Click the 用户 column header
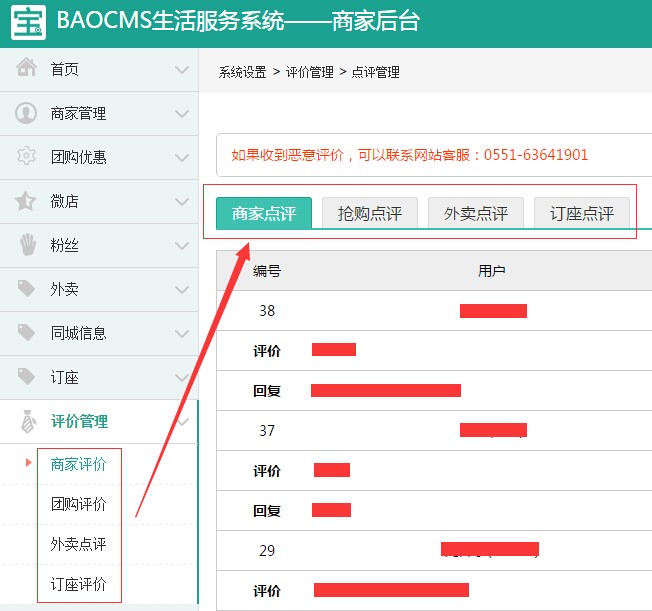 pos(491,271)
